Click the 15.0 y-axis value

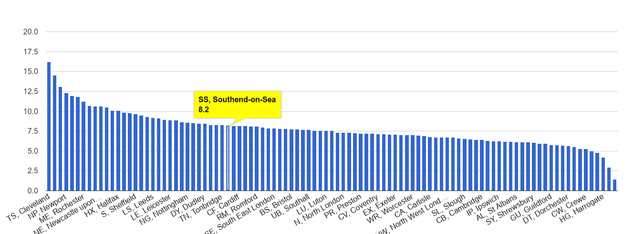31,72
